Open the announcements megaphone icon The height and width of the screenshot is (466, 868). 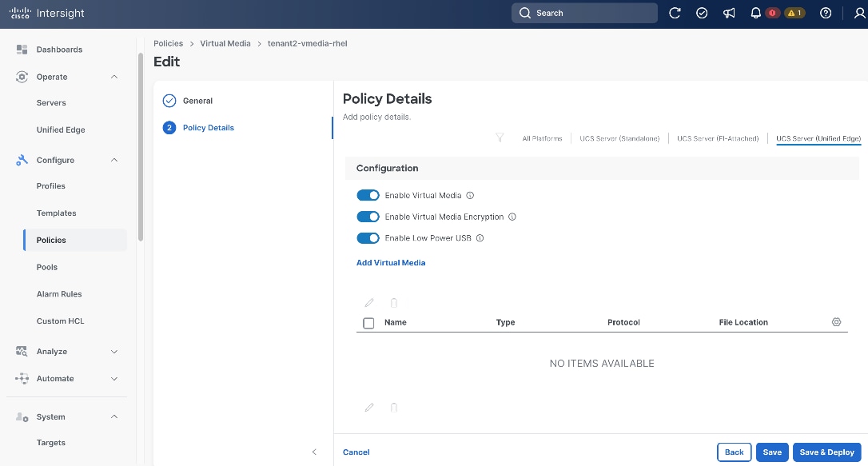(728, 13)
